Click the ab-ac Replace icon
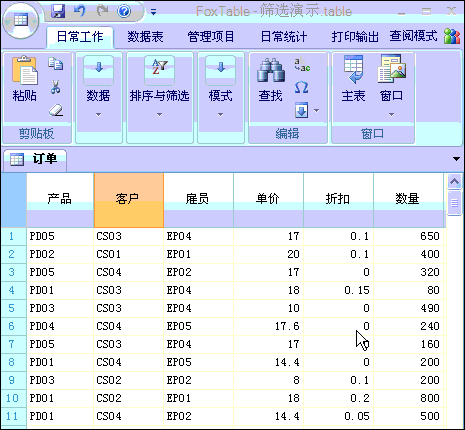 (x=302, y=64)
